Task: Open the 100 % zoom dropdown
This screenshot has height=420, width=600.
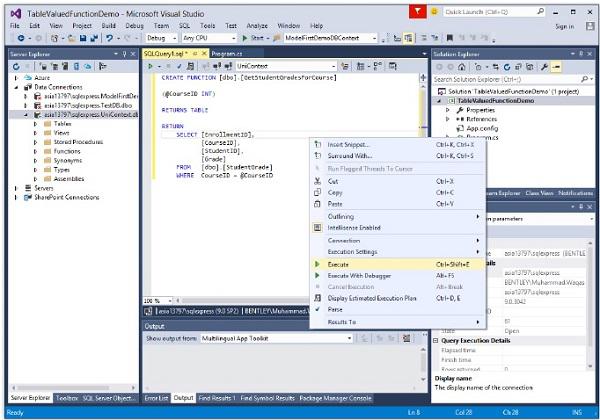Action: click(x=158, y=301)
